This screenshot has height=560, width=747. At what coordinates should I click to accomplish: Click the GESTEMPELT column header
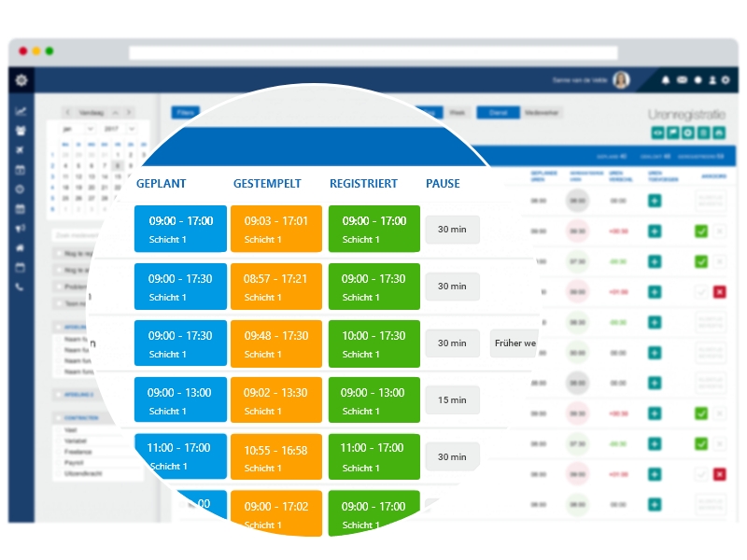coord(267,184)
